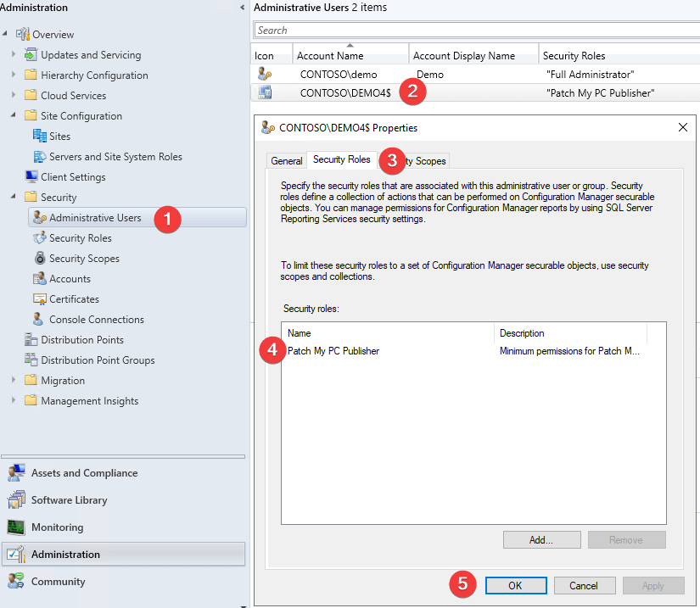
Task: Select the Security Roles tab in dialog
Action: click(x=342, y=159)
